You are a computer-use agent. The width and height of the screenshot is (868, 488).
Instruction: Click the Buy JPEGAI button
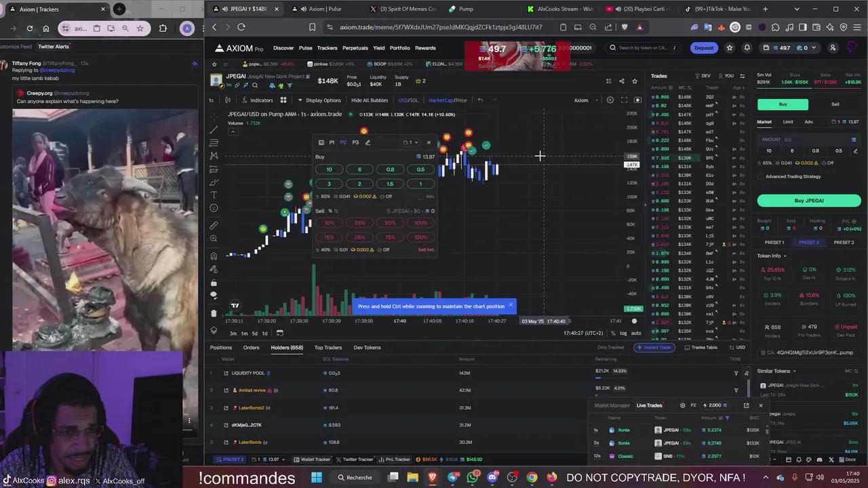click(x=809, y=201)
